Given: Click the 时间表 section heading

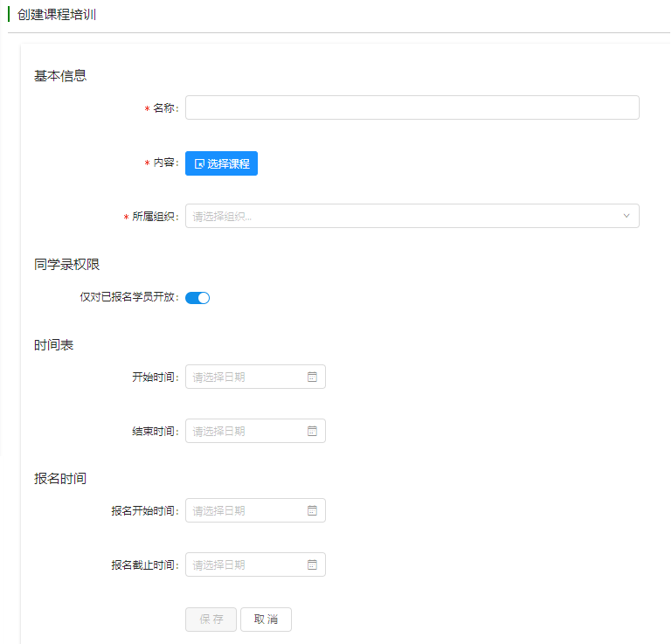Looking at the screenshot, I should click(x=53, y=345).
